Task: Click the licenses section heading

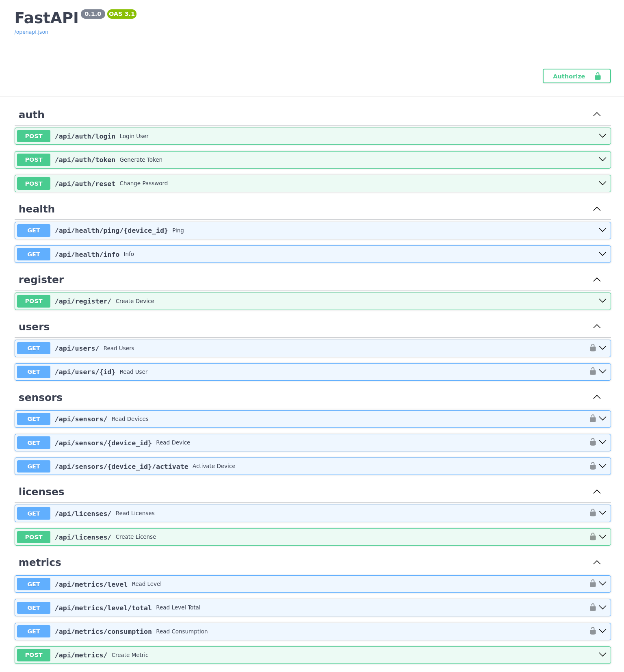Action: pyautogui.click(x=41, y=492)
